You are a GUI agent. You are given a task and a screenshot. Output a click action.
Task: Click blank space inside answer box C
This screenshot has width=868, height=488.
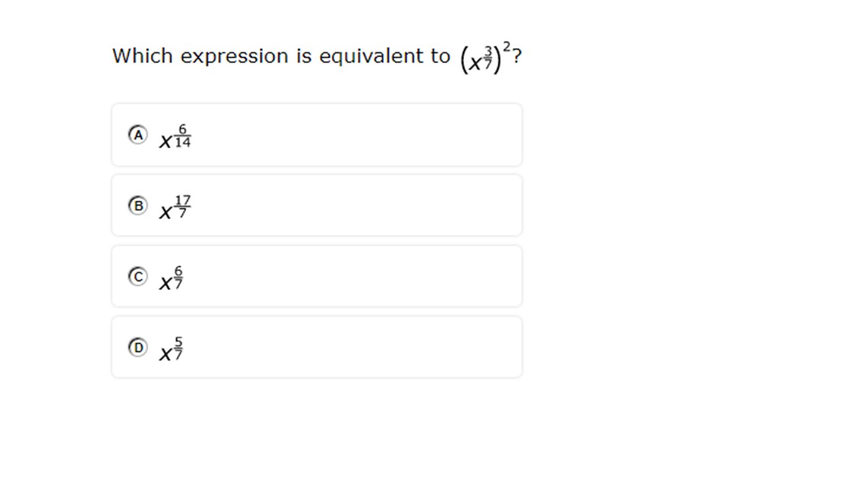pos(353,277)
